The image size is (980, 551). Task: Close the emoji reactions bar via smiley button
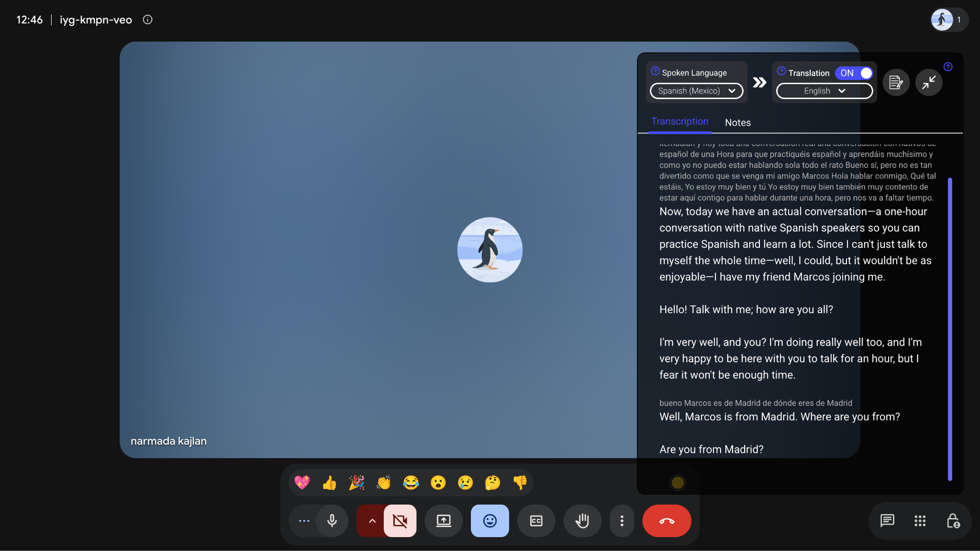pos(490,521)
